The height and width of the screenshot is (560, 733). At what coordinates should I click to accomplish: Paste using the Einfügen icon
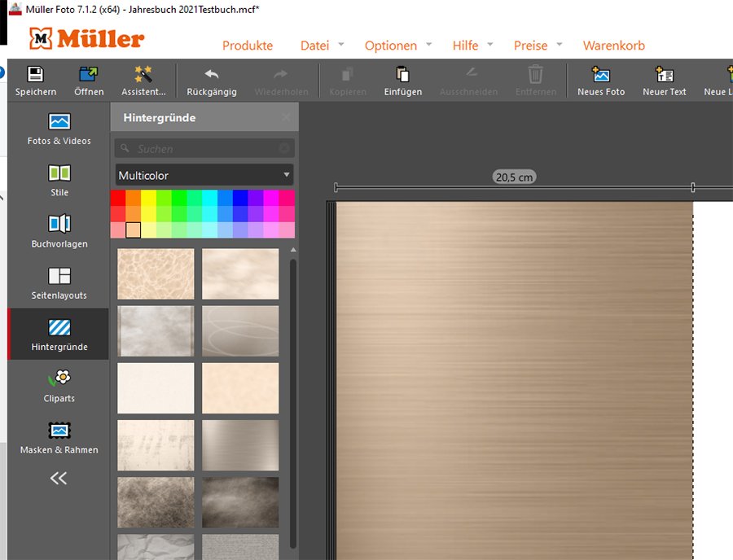[402, 74]
